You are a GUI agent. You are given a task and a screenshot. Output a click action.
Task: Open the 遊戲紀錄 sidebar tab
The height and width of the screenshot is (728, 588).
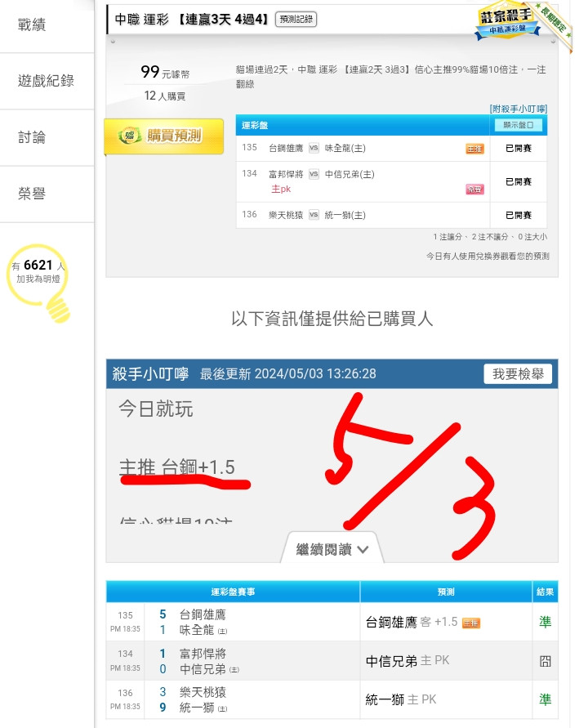[46, 81]
